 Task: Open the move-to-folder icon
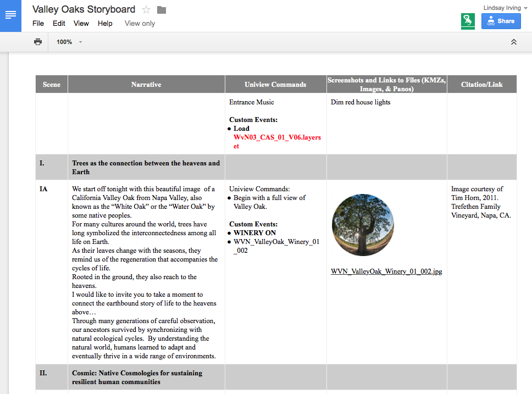(162, 10)
